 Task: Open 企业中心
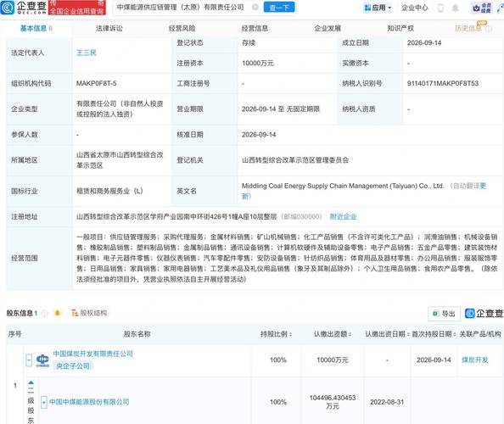415,8
